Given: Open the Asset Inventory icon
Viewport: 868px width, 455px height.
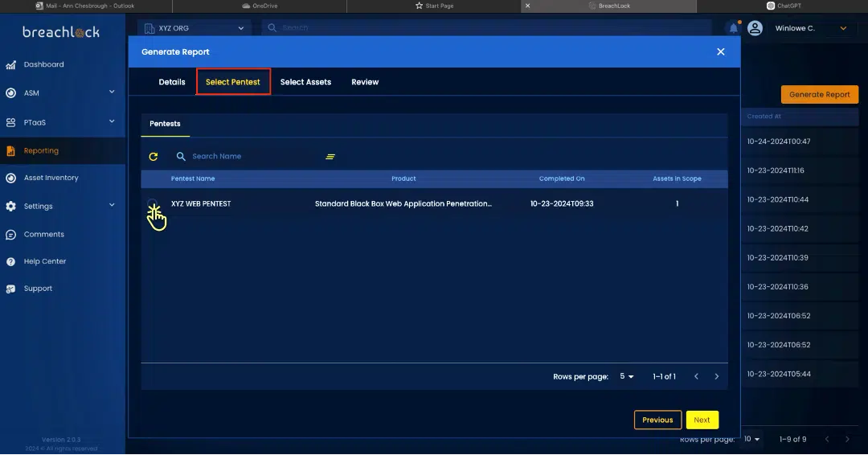Looking at the screenshot, I should 10,178.
